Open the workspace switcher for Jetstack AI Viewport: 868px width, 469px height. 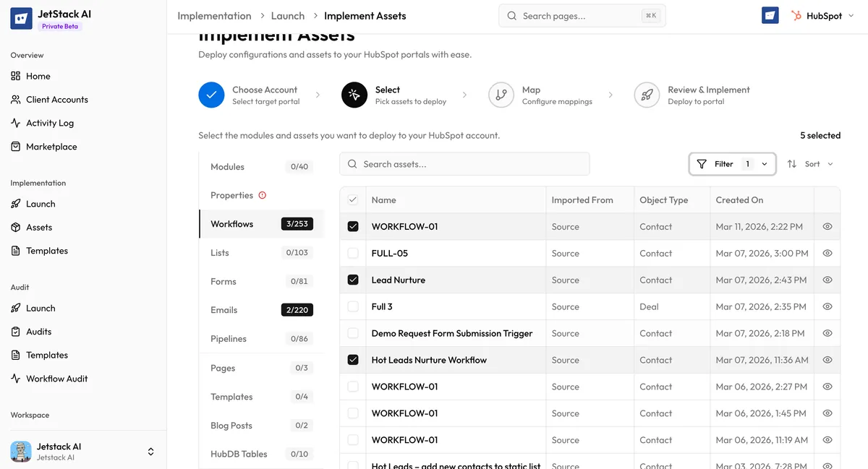click(150, 451)
